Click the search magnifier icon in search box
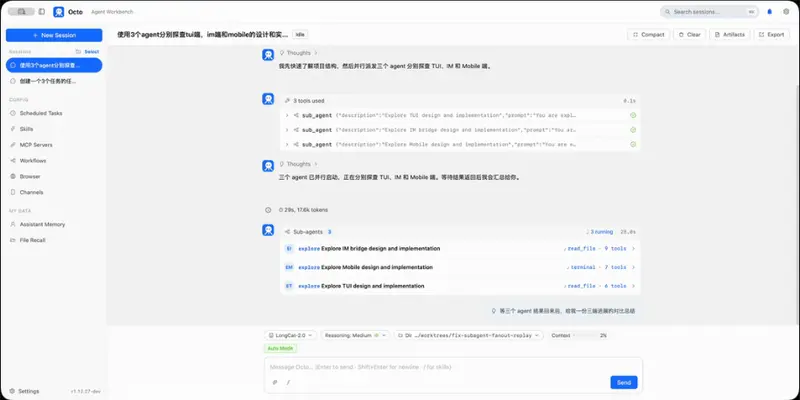Screen dimensions: 800x400 [x=669, y=12]
